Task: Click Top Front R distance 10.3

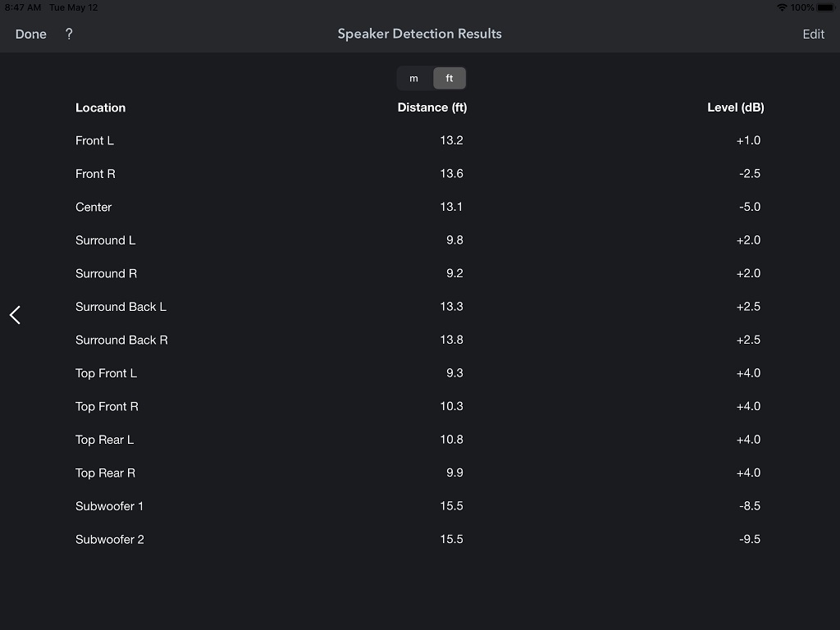Action: (x=451, y=406)
